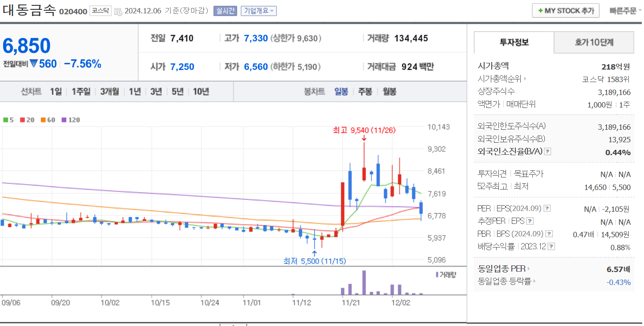Select the 1년 line chart period

click(x=135, y=92)
